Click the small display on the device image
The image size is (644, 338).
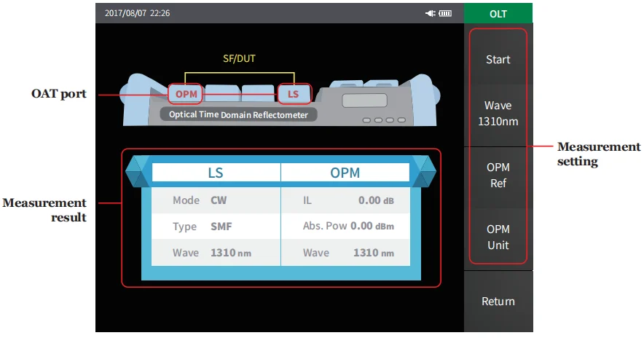click(365, 101)
